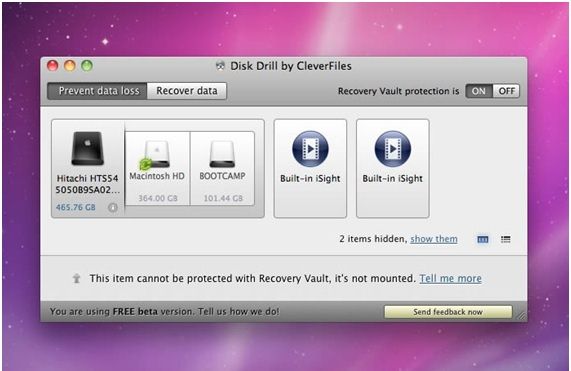Image resolution: width=571 pixels, height=371 pixels.
Task: Click the window resize grip corner
Action: 522,316
